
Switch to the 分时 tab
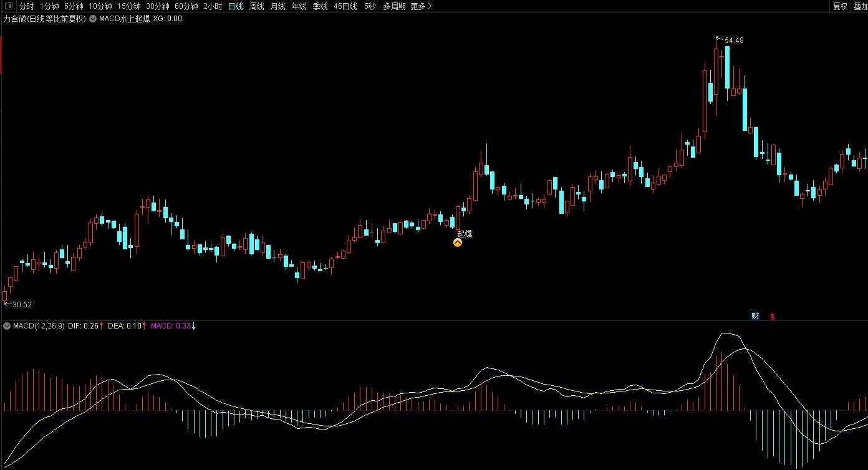(27, 6)
